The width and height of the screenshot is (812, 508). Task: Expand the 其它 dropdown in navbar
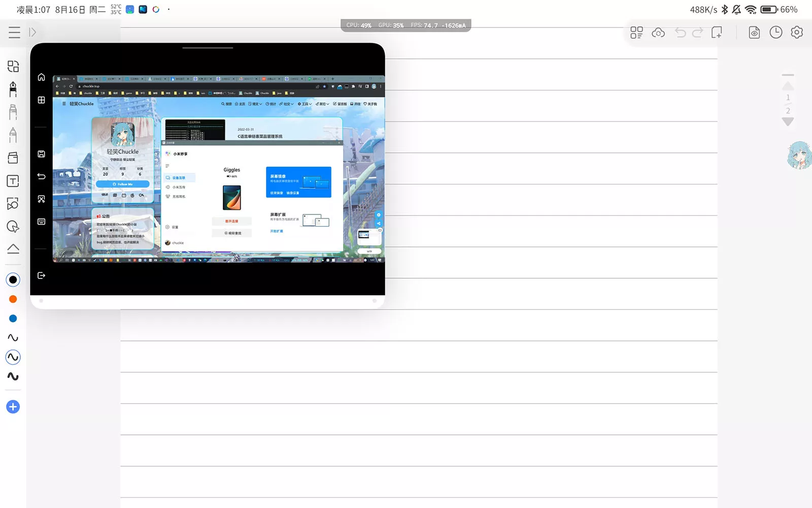(x=322, y=104)
